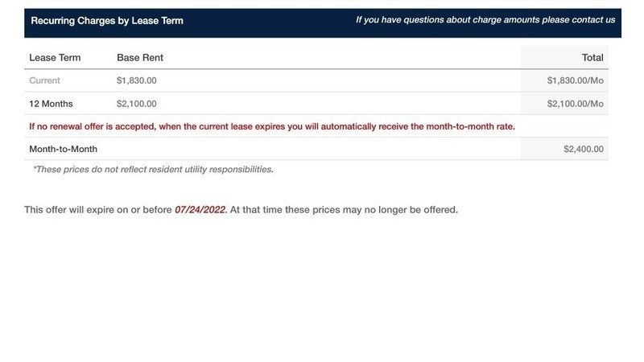Click the 'Recurring Charges by Lease Term' title
The width and height of the screenshot is (644, 362).
(107, 21)
